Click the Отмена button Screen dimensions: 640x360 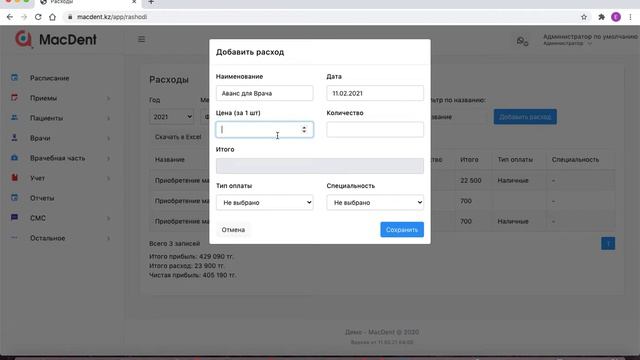(233, 230)
